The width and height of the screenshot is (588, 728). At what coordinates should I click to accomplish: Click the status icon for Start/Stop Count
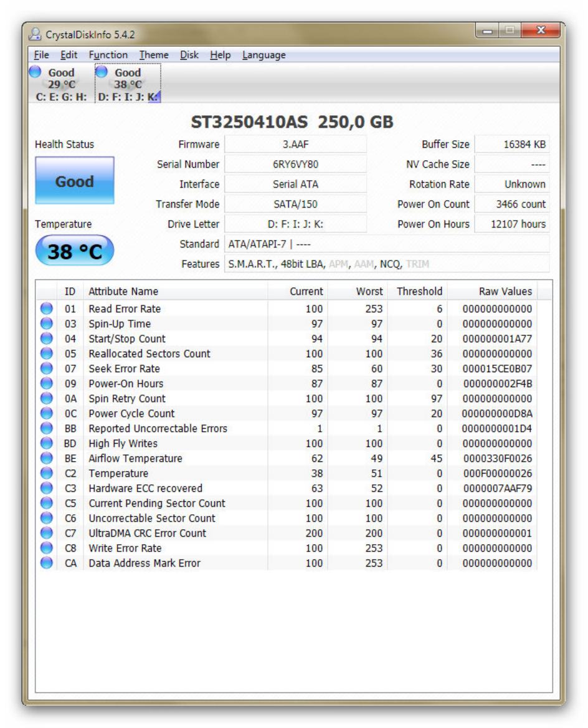click(x=47, y=338)
